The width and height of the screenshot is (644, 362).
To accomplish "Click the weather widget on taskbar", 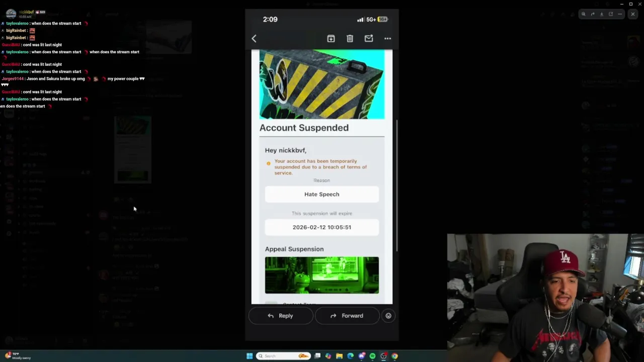I will coord(18,356).
